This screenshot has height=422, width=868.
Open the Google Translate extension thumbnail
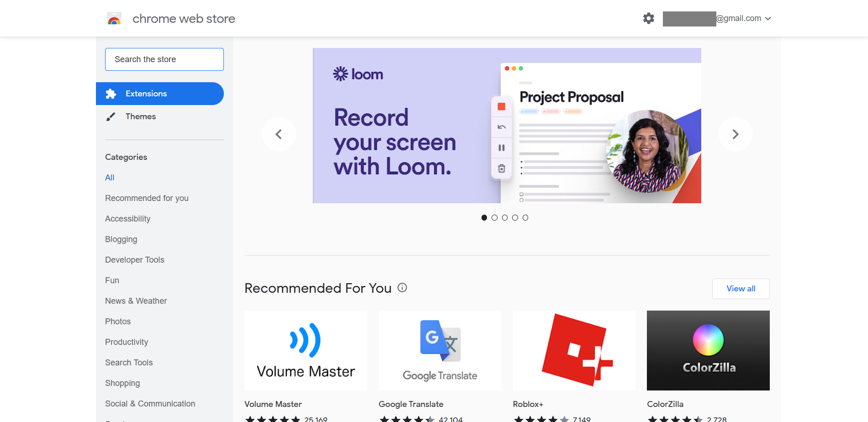pyautogui.click(x=440, y=351)
